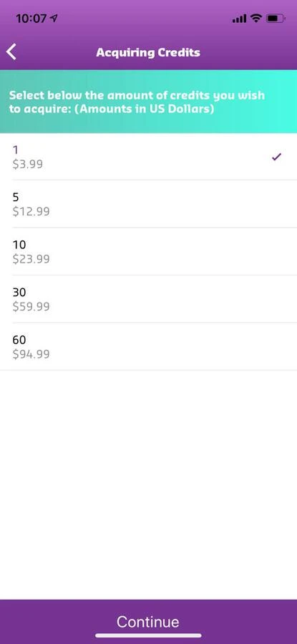
Task: Tap the $23.99 price label
Action: [x=31, y=259]
